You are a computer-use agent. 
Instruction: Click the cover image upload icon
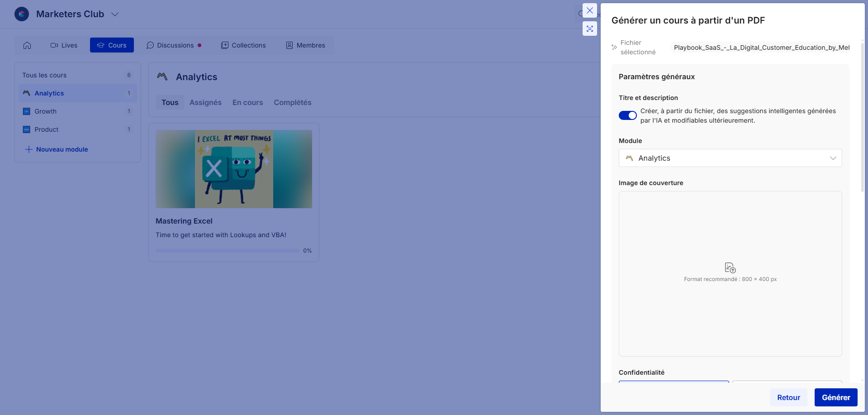[730, 268]
